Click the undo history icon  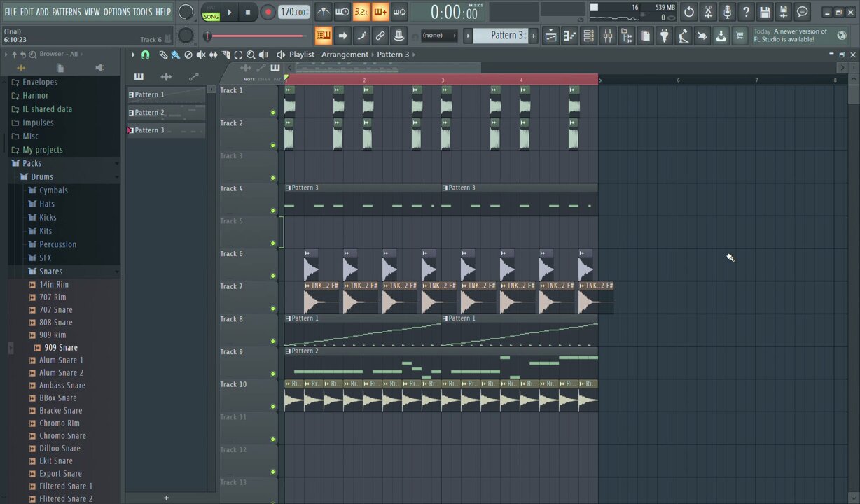[689, 12]
